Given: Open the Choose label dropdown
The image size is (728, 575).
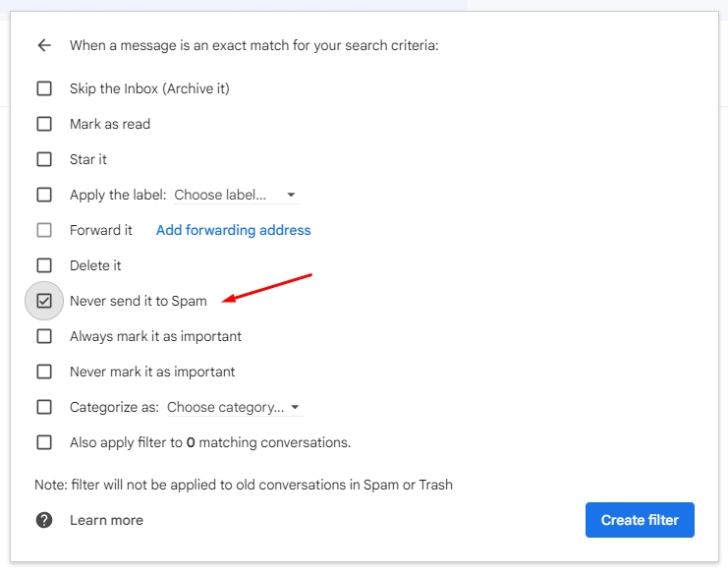Looking at the screenshot, I should [235, 195].
